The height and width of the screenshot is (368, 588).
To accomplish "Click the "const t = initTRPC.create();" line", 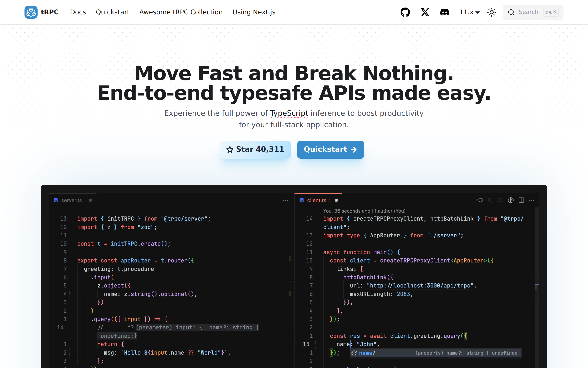I will click(x=124, y=244).
